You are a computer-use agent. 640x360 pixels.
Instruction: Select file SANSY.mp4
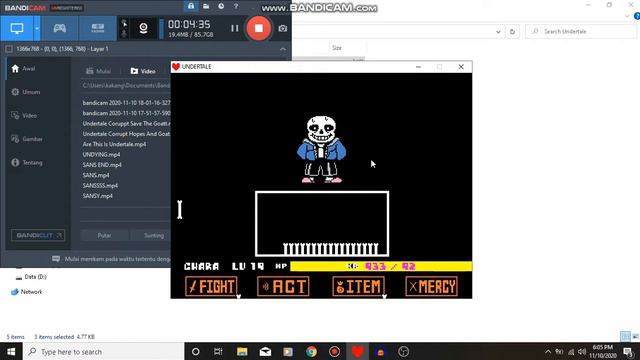pos(98,196)
